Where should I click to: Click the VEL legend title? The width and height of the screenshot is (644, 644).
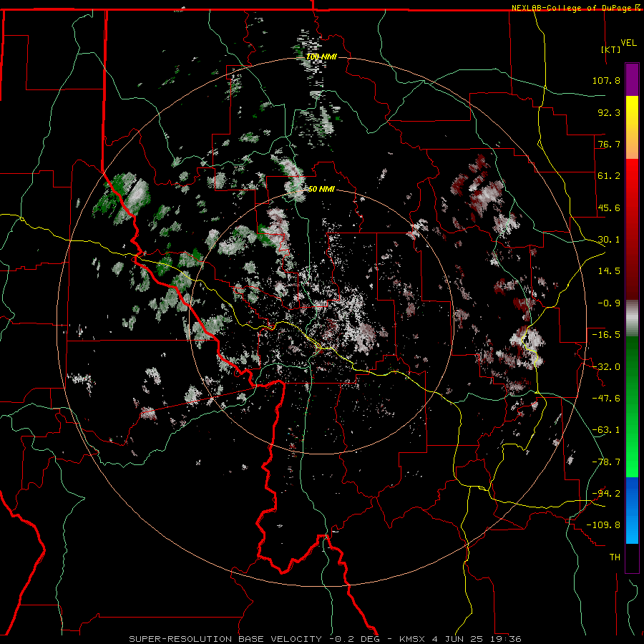(628, 43)
